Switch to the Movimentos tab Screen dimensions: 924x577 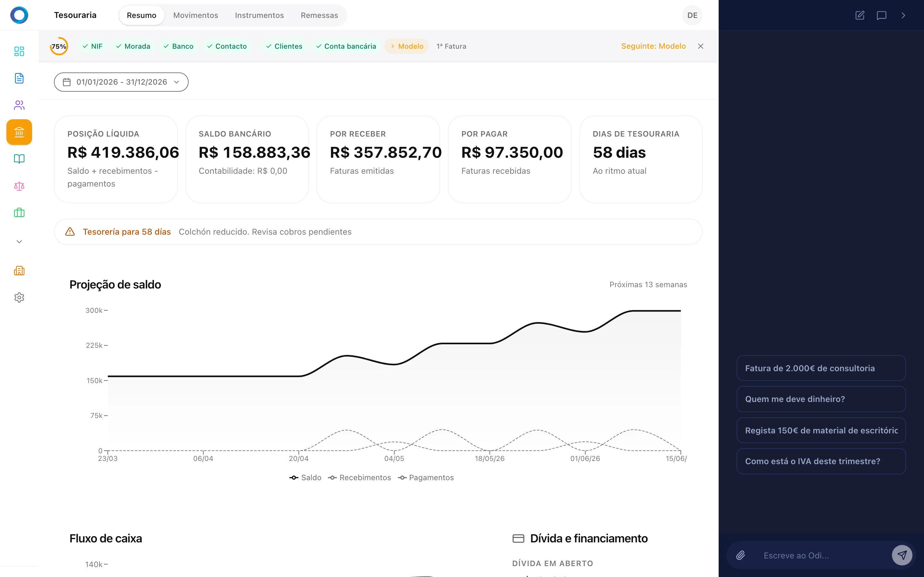click(x=195, y=15)
